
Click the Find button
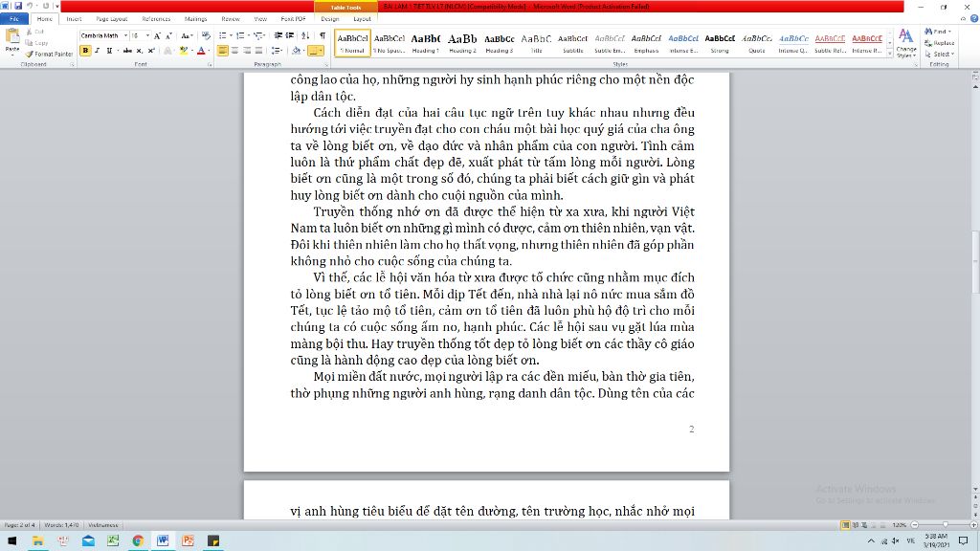coord(938,32)
